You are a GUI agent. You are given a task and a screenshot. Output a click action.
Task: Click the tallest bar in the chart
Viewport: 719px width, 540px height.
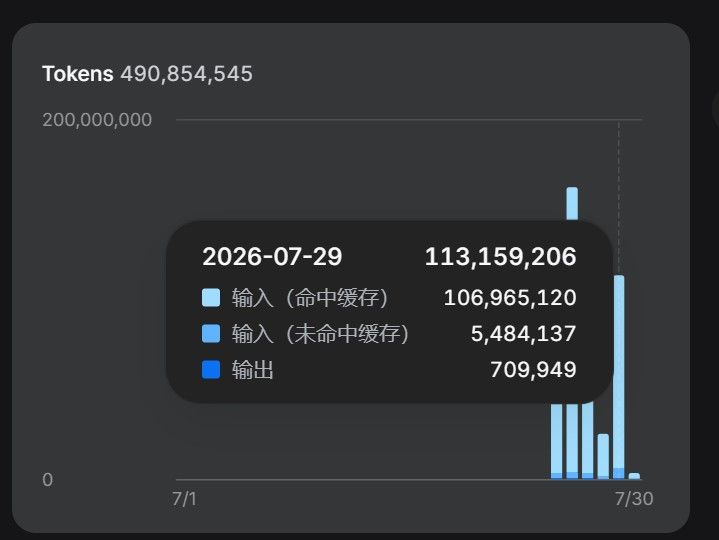(572, 204)
